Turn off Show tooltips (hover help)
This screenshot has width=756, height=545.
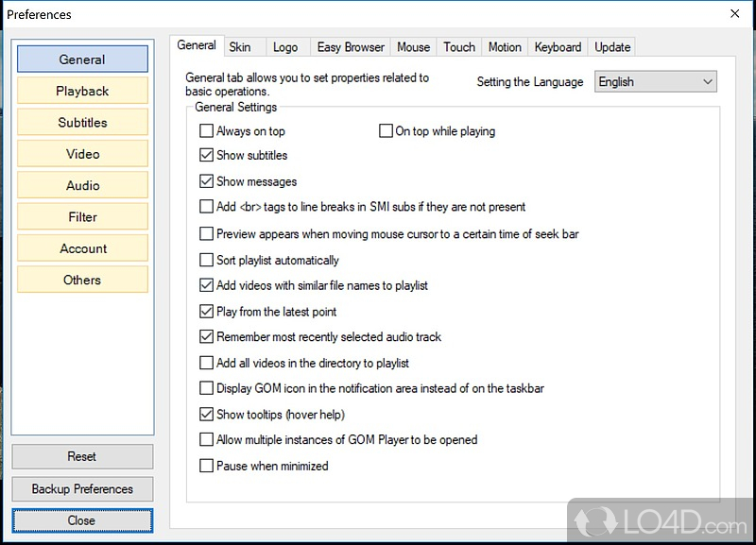pos(207,414)
